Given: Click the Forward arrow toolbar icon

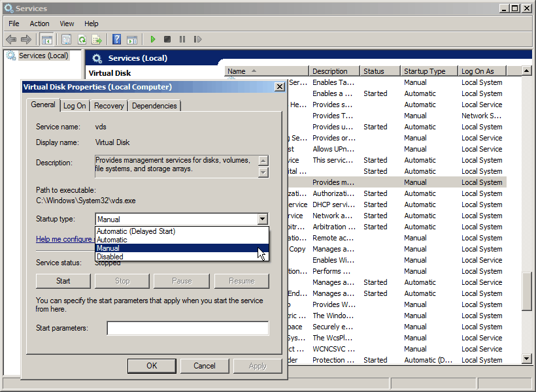Looking at the screenshot, I should (x=26, y=39).
